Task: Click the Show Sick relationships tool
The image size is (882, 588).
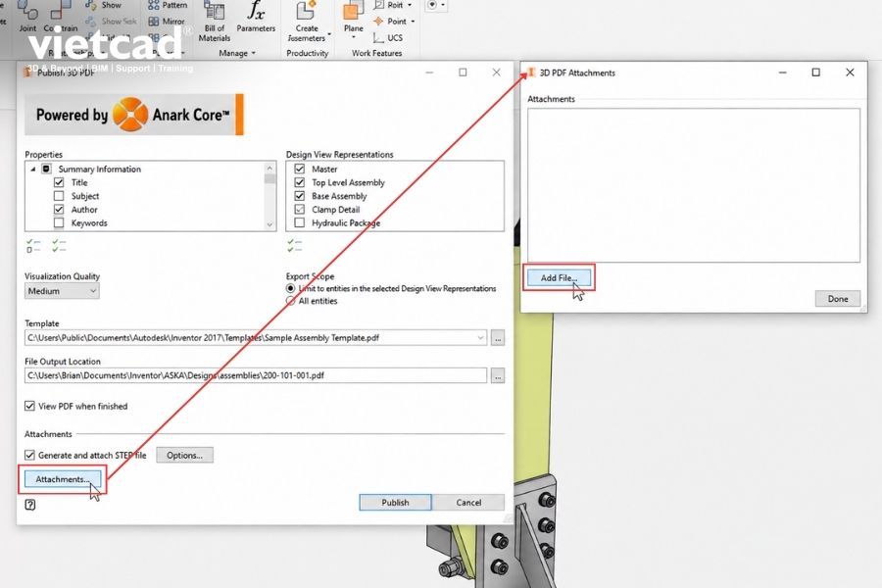Action: click(x=111, y=22)
